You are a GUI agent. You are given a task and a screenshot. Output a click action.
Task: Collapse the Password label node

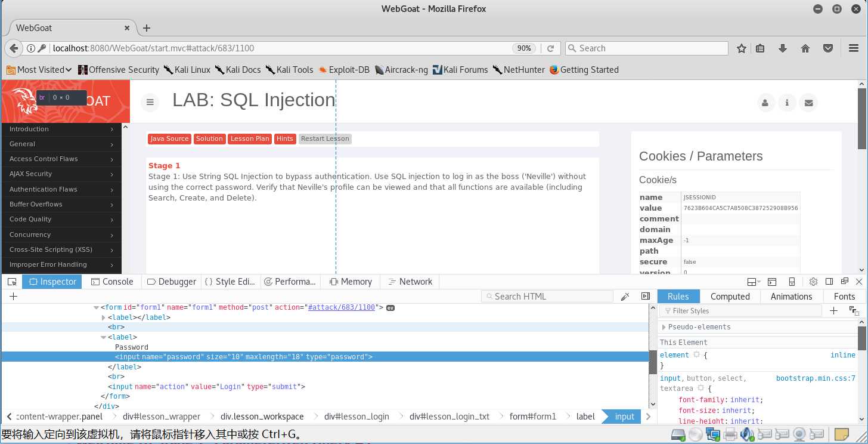click(104, 337)
